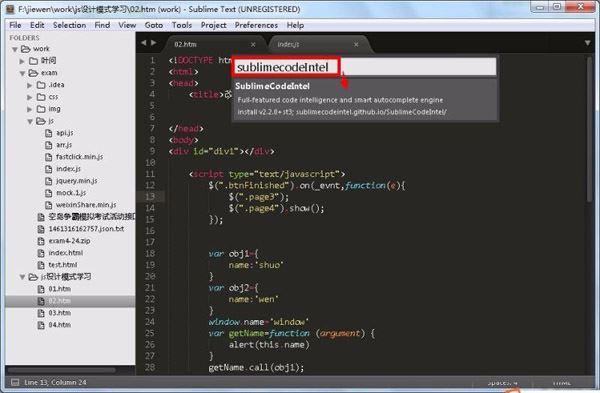The image size is (600, 393).
Task: Open mock.1.js file
Action: coord(71,193)
